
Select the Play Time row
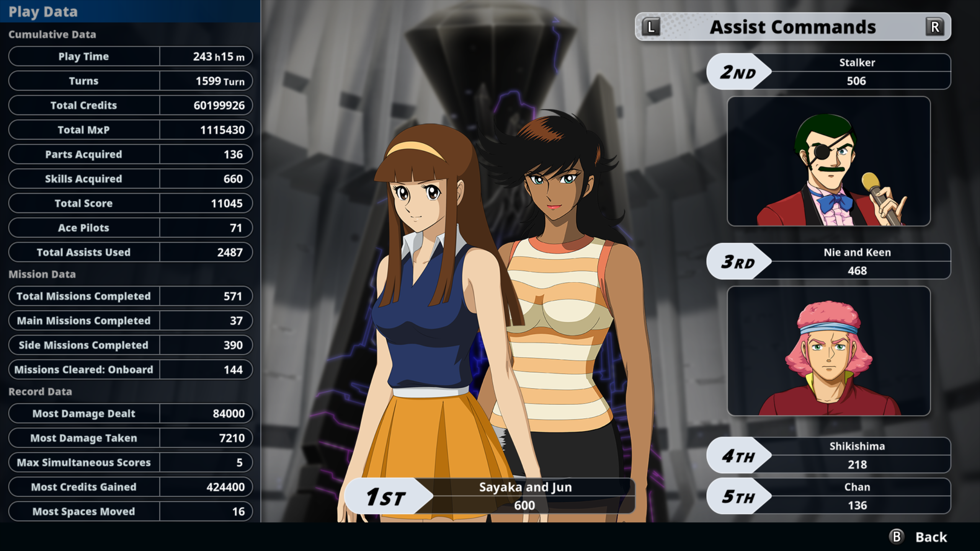pos(130,57)
